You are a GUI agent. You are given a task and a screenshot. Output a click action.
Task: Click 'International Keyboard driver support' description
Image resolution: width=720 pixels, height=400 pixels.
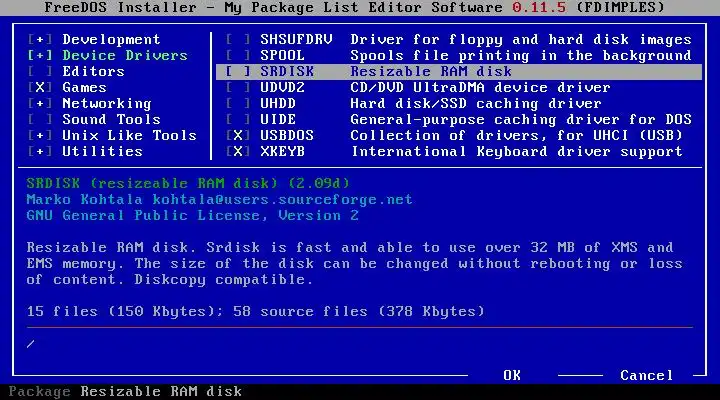tap(517, 152)
